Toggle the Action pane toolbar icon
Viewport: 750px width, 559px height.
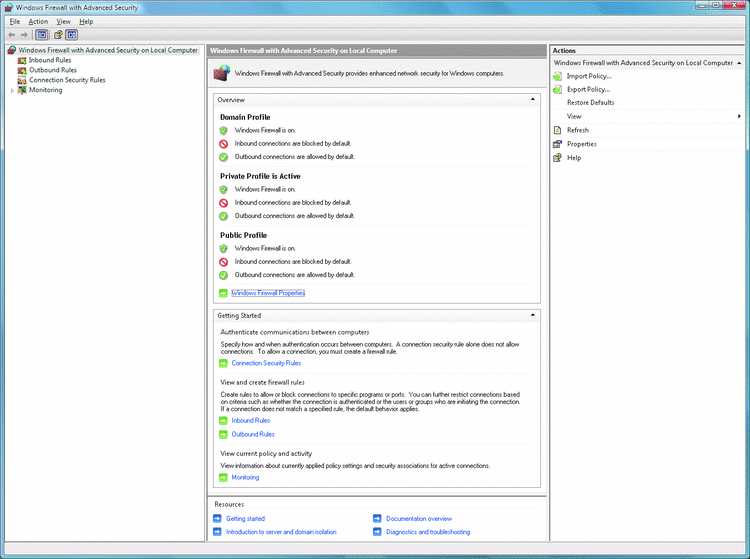(72, 34)
